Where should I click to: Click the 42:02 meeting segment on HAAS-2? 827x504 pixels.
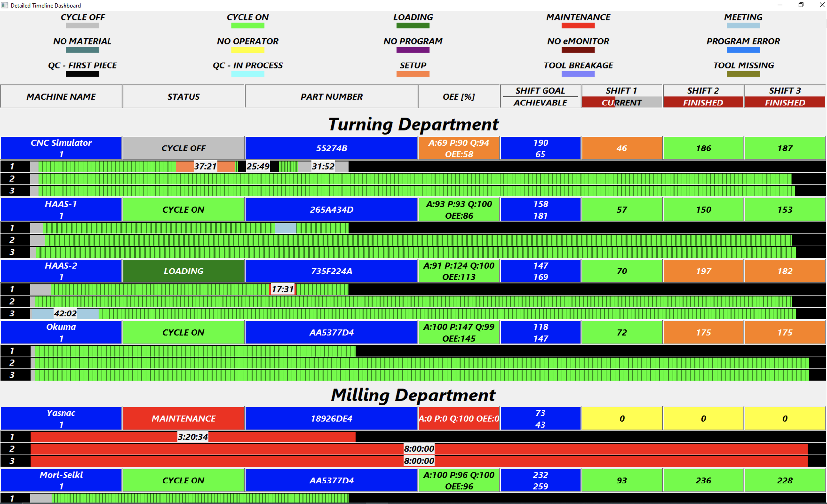click(65, 314)
